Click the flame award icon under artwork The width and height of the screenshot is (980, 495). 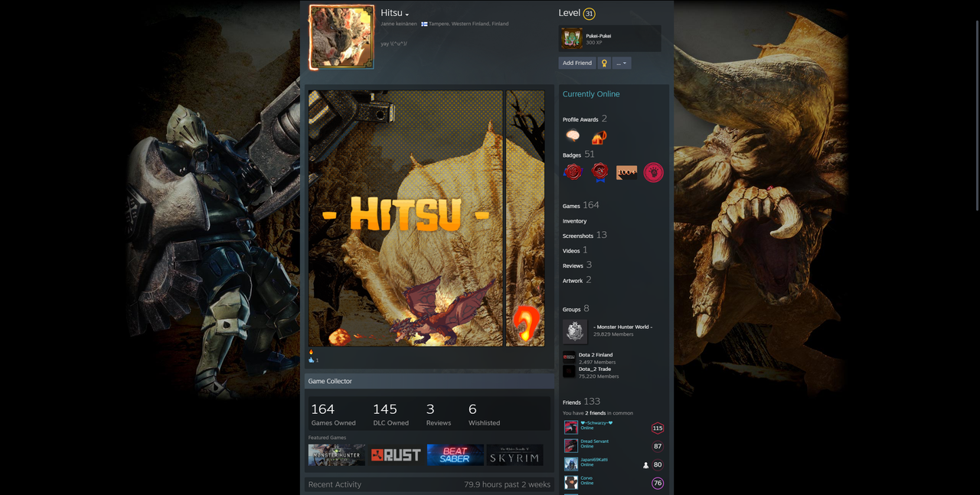coord(311,352)
